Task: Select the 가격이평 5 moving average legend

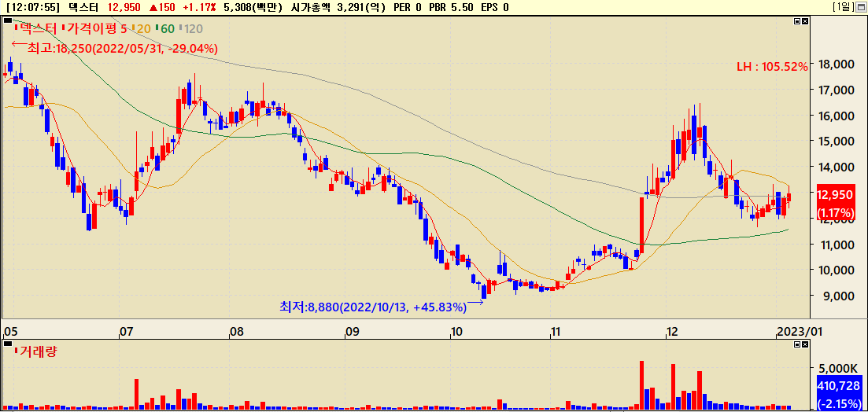Action: [96, 28]
